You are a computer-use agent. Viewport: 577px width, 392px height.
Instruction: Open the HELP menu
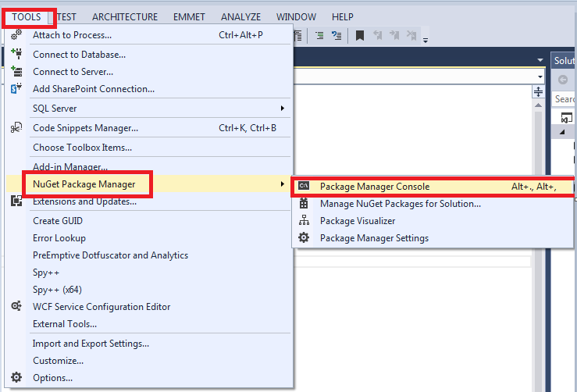coord(343,17)
